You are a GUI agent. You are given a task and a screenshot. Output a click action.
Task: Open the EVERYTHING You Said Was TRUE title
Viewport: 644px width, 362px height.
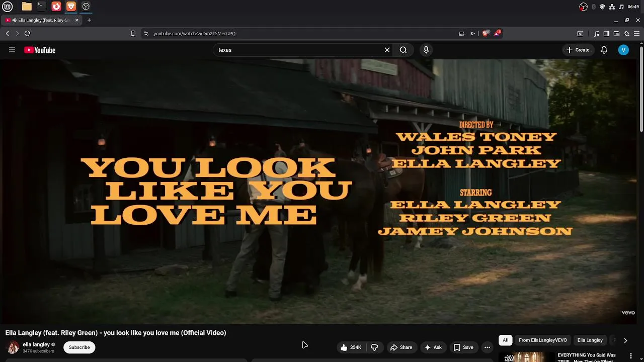point(587,357)
